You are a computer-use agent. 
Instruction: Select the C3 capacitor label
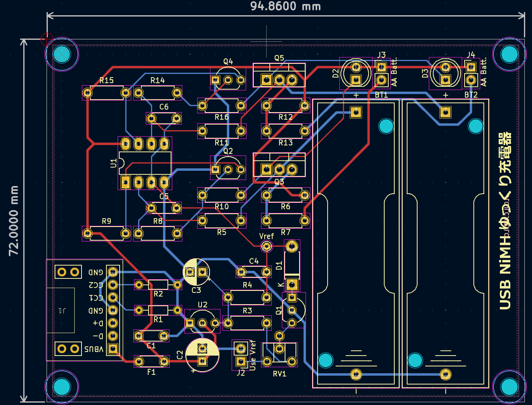[x=196, y=290]
